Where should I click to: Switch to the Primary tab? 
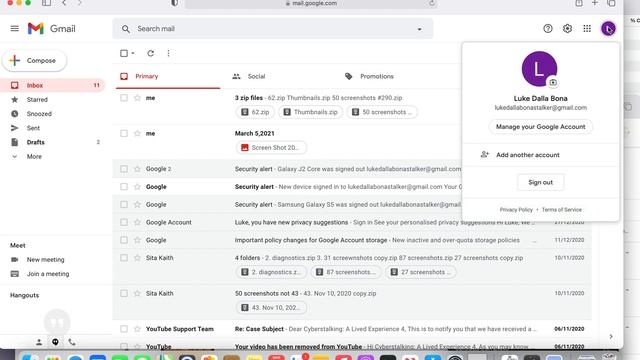[x=168, y=76]
